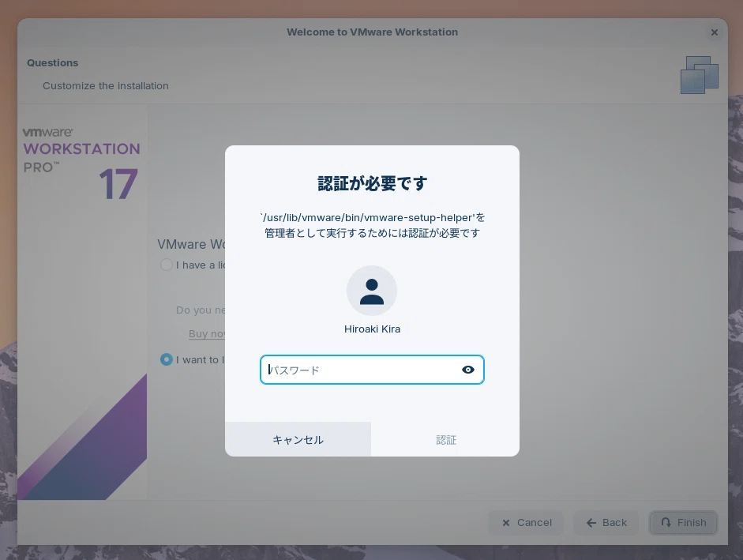Click Hiroaki Kira user avatar icon
Screen dimensions: 743x560
[x=372, y=291]
